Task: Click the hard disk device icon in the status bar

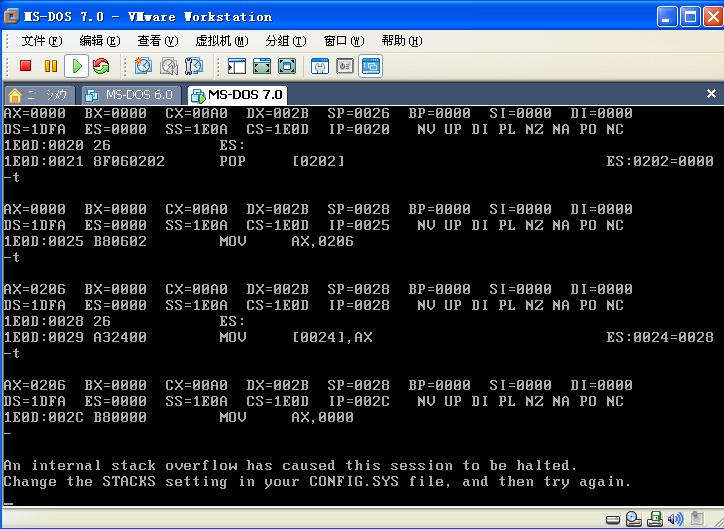Action: pyautogui.click(x=613, y=520)
